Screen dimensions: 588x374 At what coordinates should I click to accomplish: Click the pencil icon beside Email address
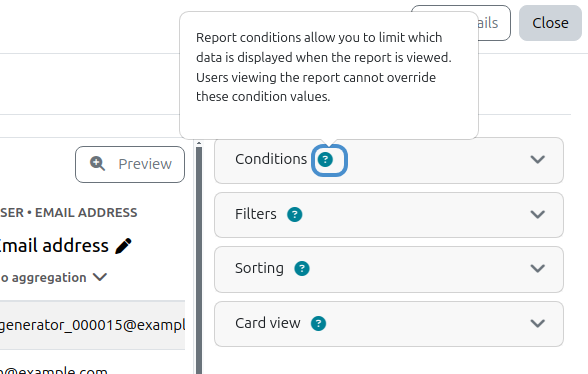click(x=123, y=246)
